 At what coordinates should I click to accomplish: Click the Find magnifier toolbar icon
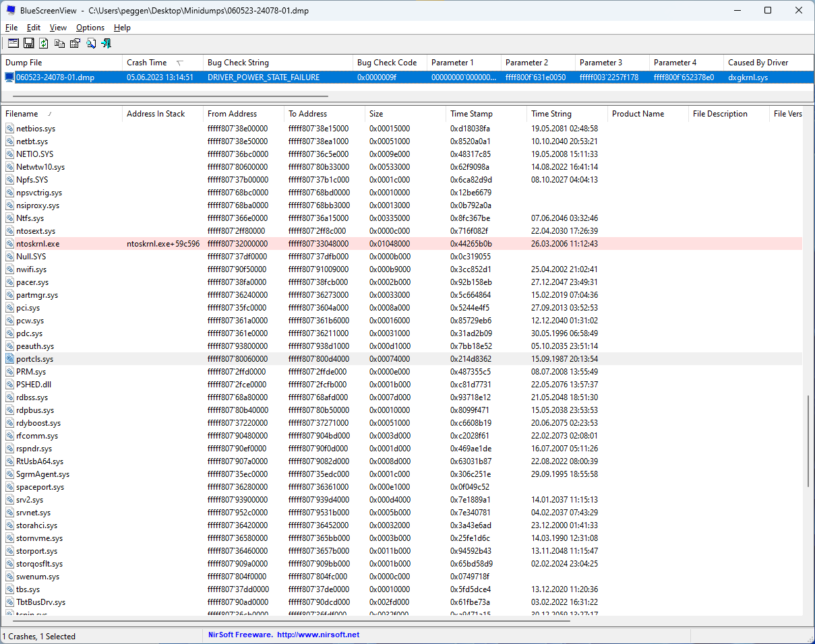coord(90,43)
